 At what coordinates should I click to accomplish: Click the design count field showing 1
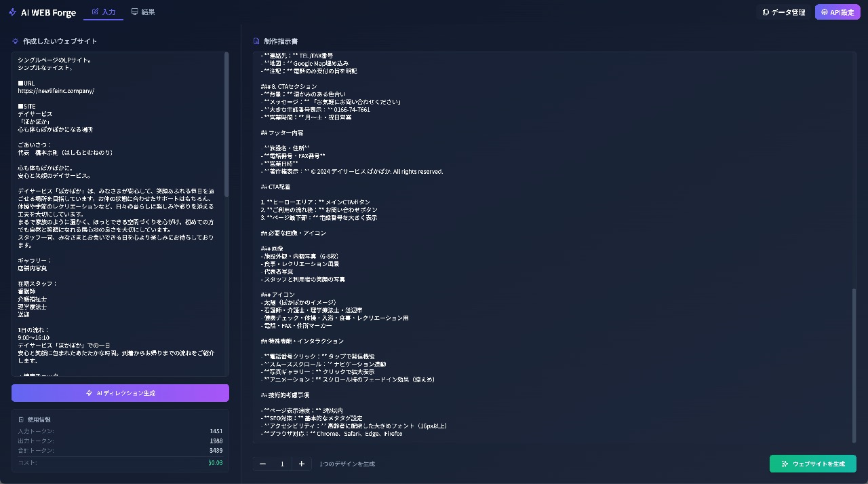[282, 464]
